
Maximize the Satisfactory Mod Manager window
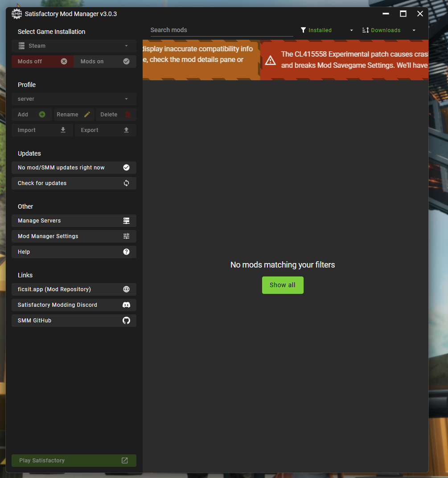(x=403, y=14)
